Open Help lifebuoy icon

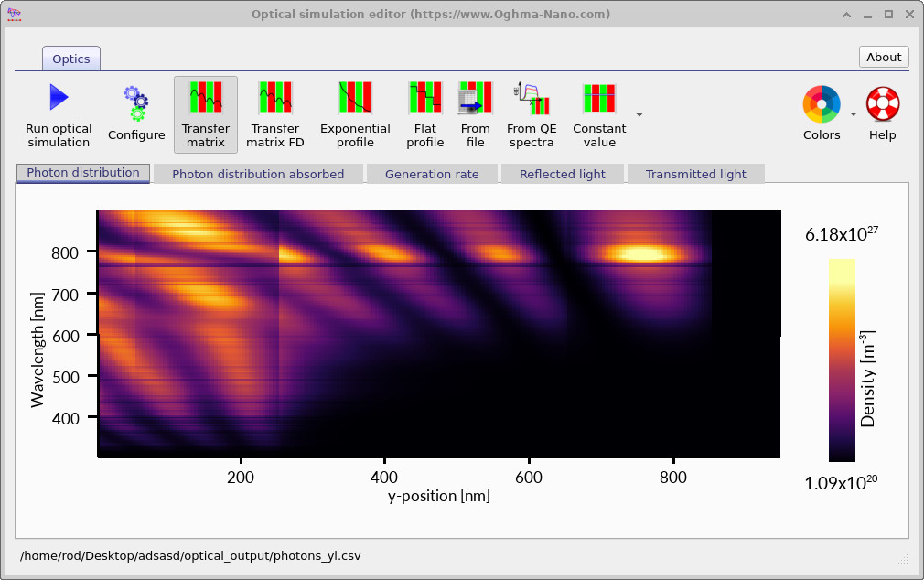pos(883,104)
